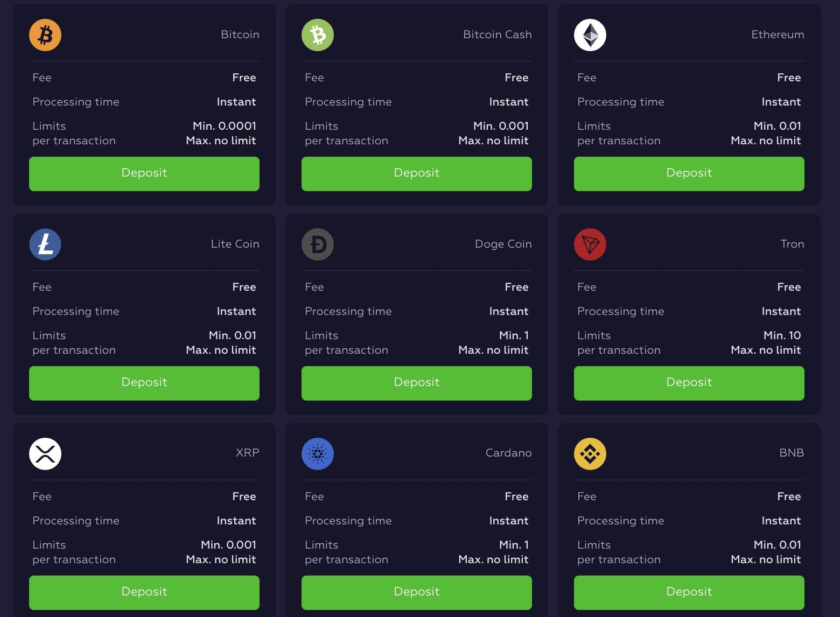Click the green Bitcoin Cash logo
This screenshot has height=617, width=840.
pos(318,35)
